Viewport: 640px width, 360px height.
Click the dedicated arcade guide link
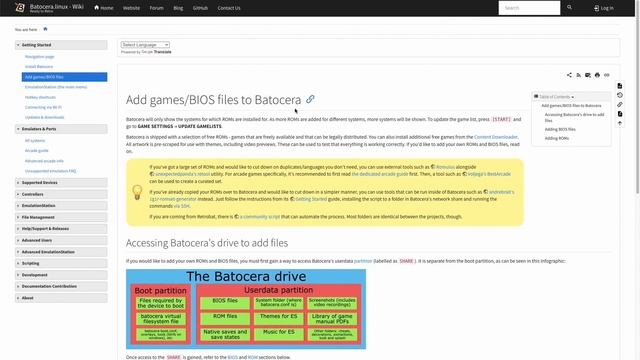pos(380,174)
